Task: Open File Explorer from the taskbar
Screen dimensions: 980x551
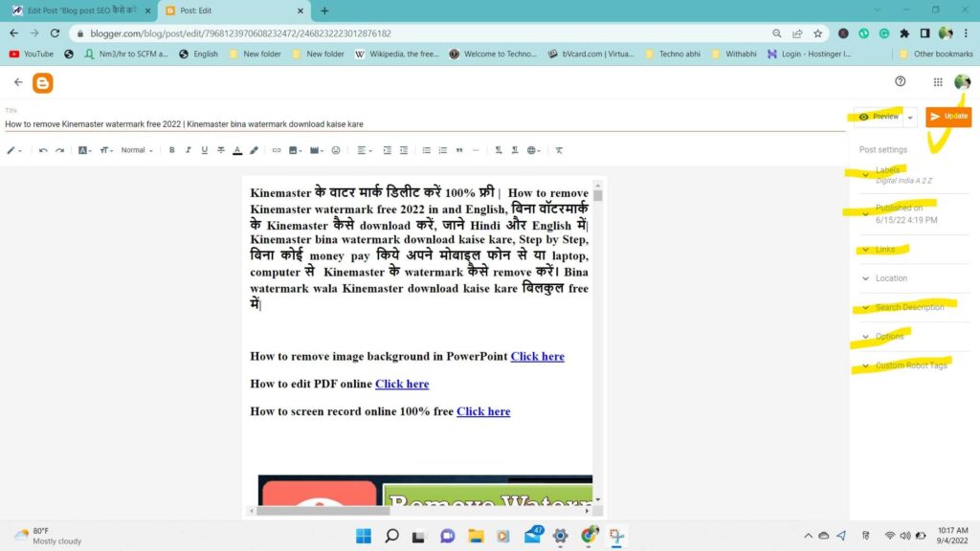Action: 476,536
